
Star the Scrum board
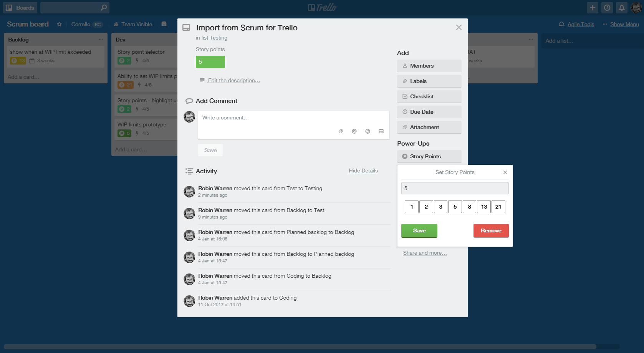(x=60, y=24)
